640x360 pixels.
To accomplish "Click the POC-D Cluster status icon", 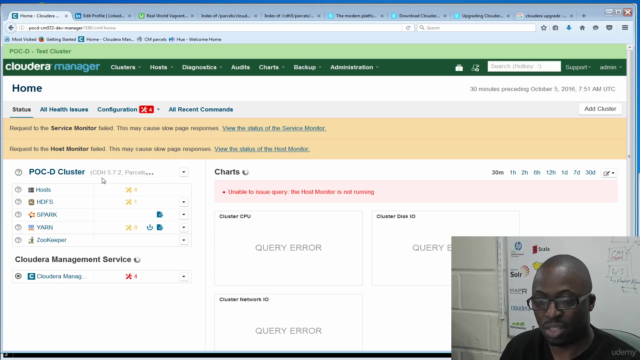I will click(18, 172).
